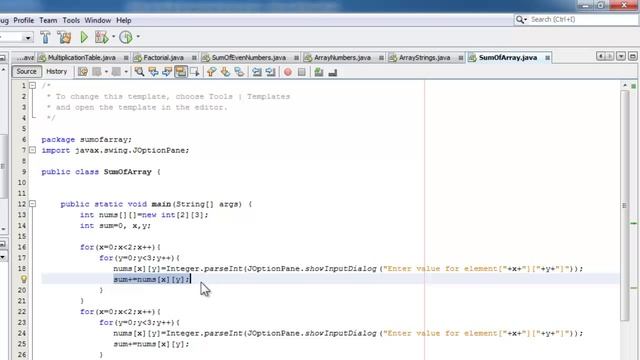Open the Profile menu
The width and height of the screenshot is (640, 360).
(23, 20)
